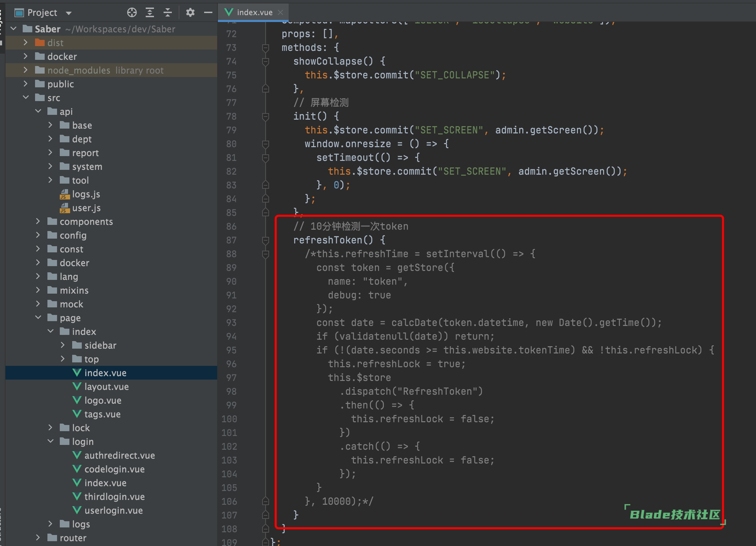The height and width of the screenshot is (546, 756).
Task: Expand the public folder
Action: click(x=25, y=84)
